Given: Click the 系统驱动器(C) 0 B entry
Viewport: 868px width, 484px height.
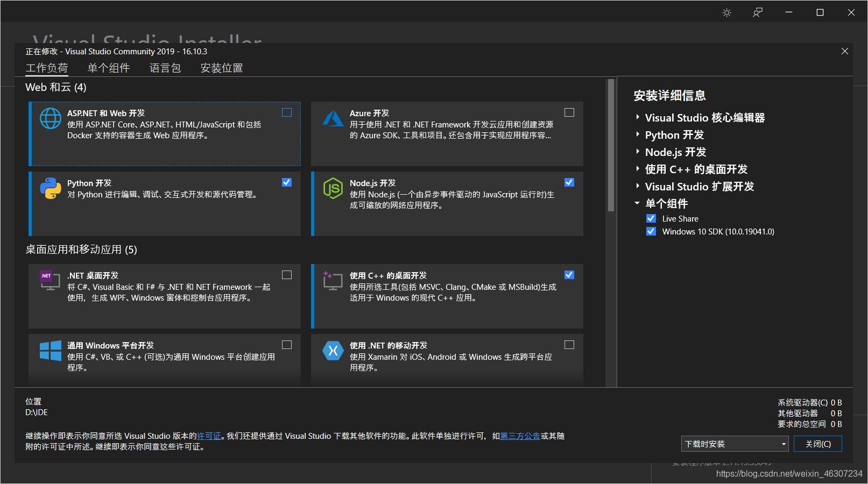Looking at the screenshot, I should pyautogui.click(x=810, y=403).
